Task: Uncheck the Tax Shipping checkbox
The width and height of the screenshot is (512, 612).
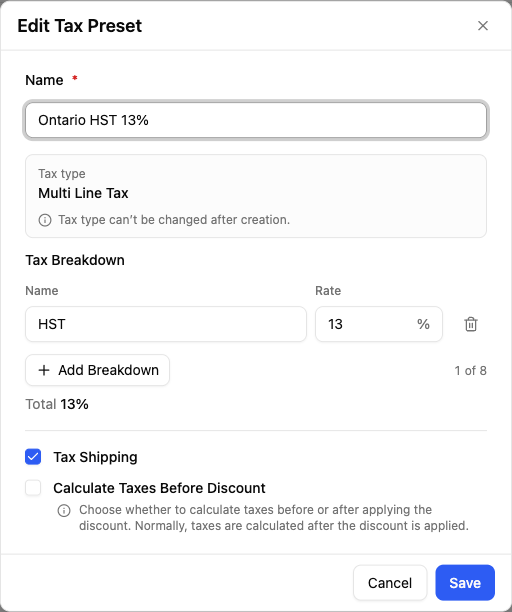Action: (33, 457)
